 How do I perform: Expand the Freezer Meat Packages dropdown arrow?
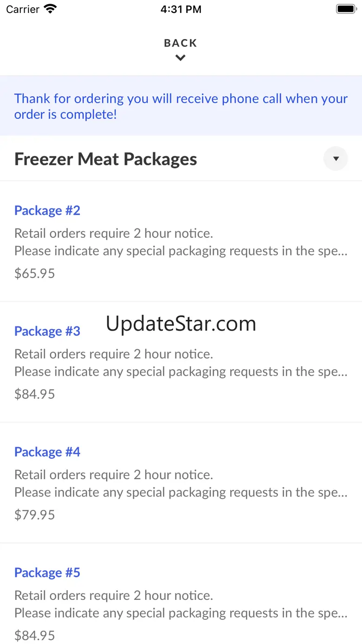click(336, 159)
